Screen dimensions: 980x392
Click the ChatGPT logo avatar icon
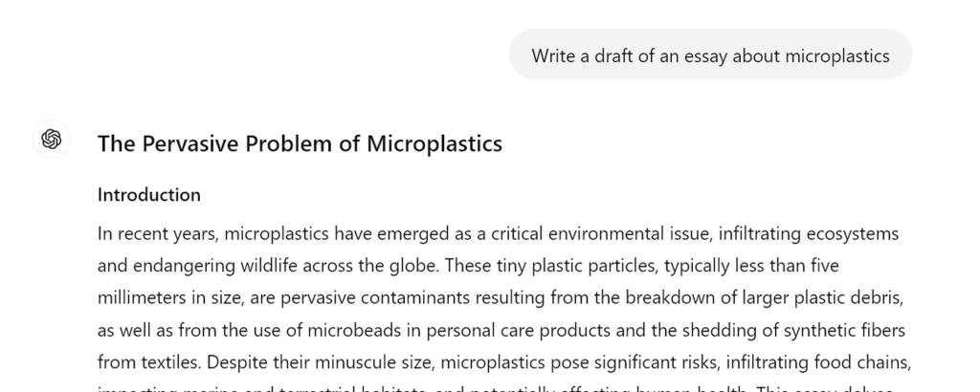click(52, 140)
